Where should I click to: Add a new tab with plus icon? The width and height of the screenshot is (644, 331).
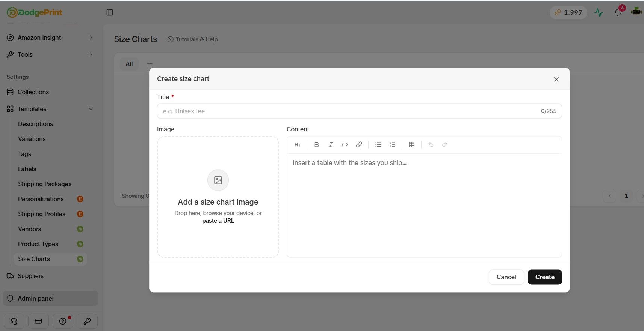click(150, 64)
